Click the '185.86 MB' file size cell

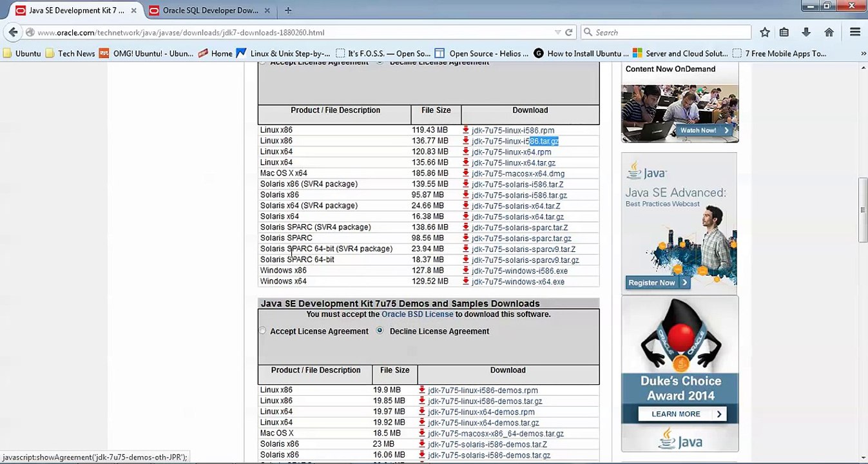(x=430, y=173)
